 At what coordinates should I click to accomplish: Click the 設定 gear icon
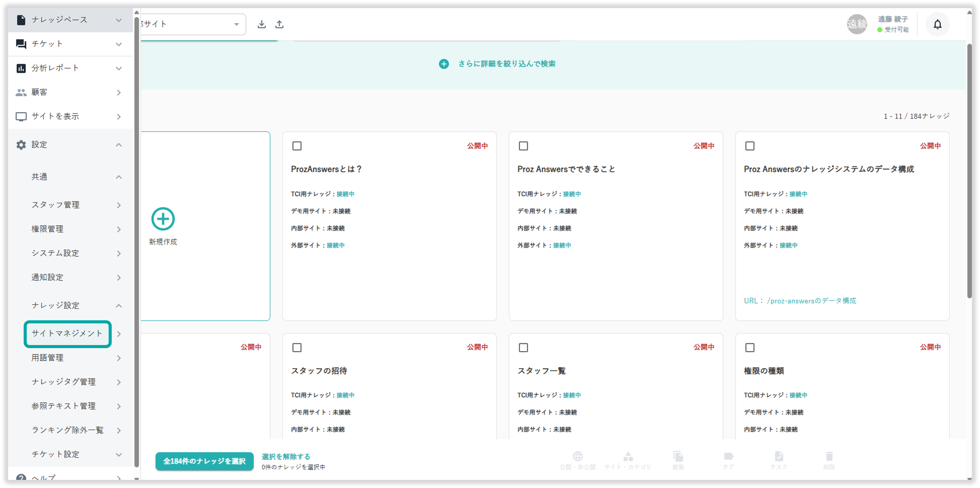tap(21, 144)
